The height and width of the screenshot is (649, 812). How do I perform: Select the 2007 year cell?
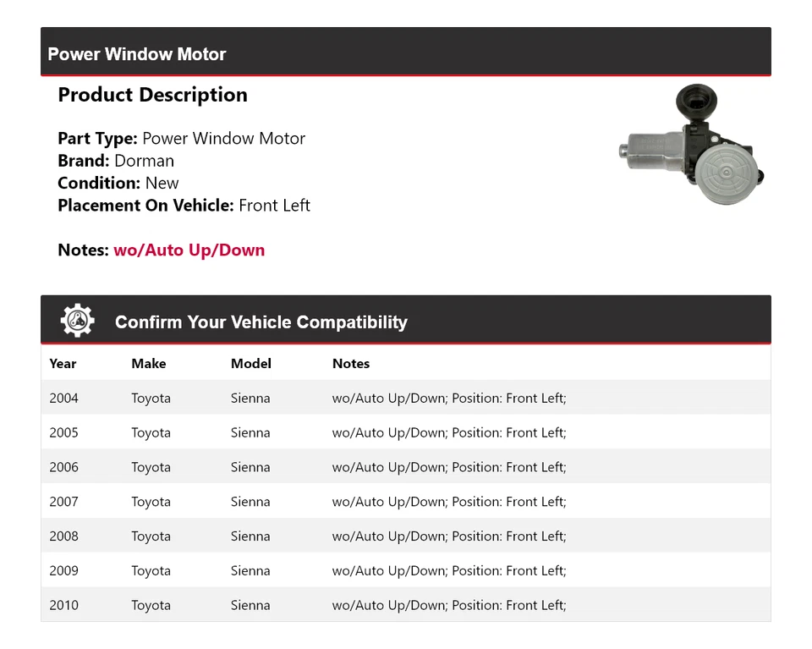(x=63, y=502)
